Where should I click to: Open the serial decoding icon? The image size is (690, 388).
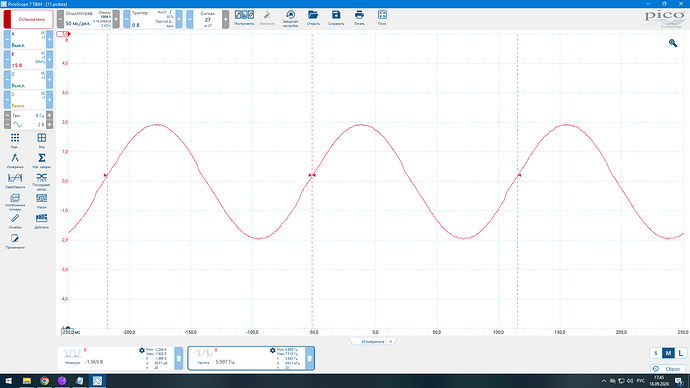[x=42, y=181]
